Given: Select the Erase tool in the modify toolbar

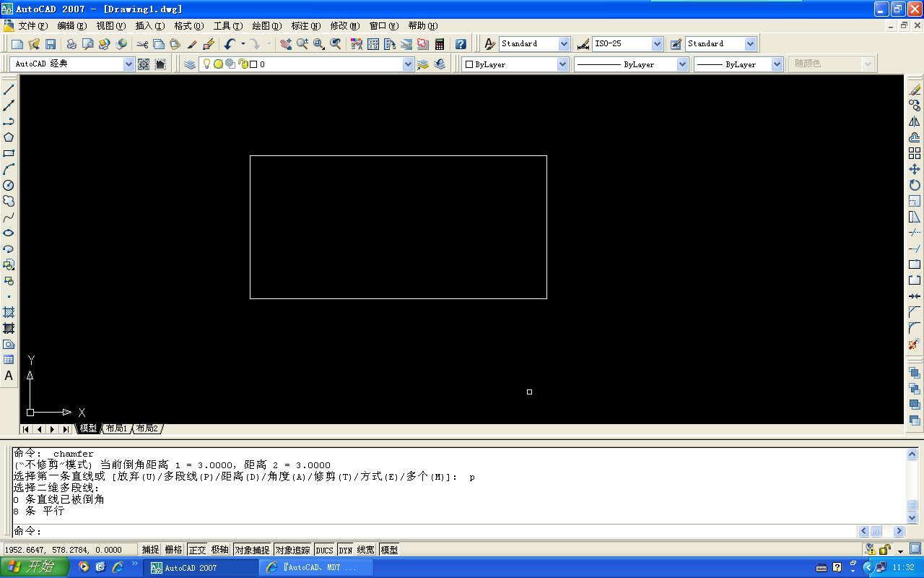Looking at the screenshot, I should pyautogui.click(x=915, y=90).
